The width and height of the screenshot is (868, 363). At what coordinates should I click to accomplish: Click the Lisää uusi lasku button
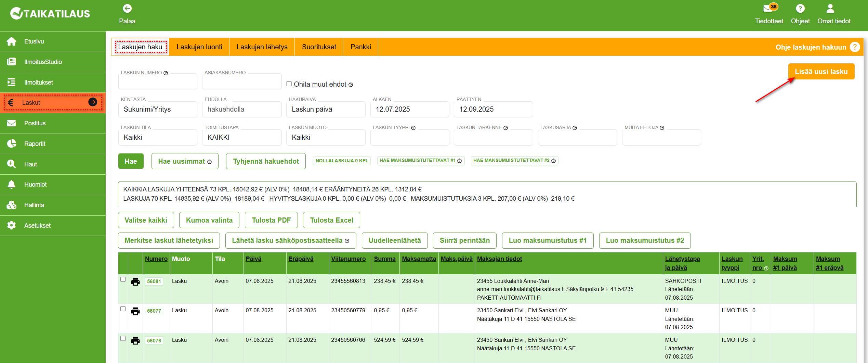pyautogui.click(x=821, y=71)
